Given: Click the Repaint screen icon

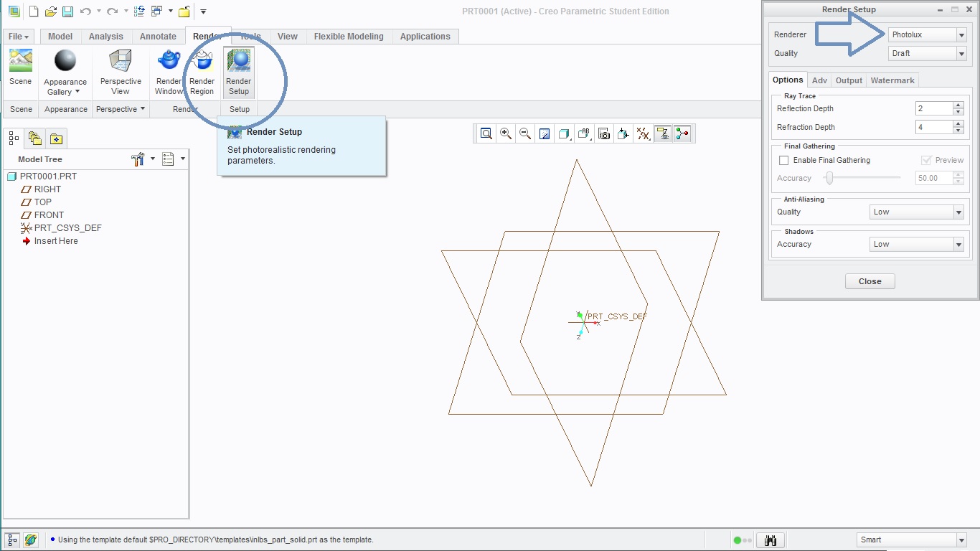Looking at the screenshot, I should [545, 133].
